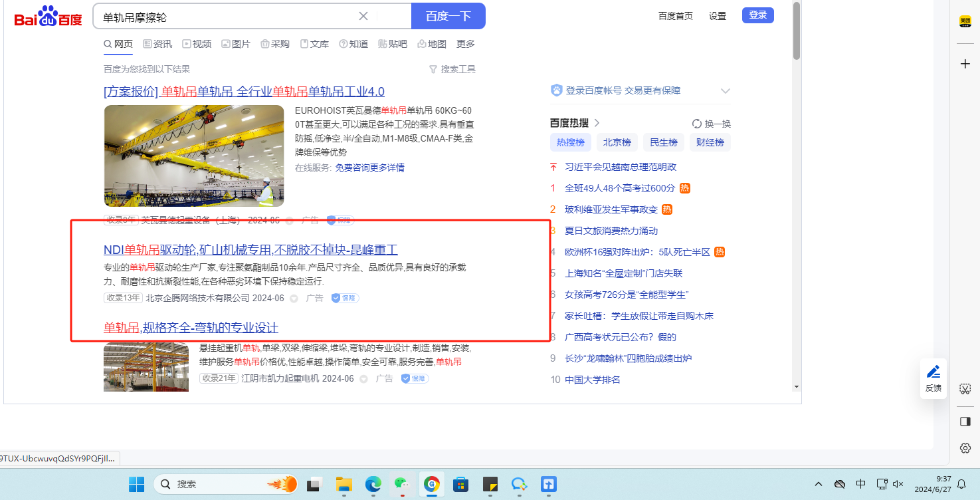
Task: Launch Microsoft Edge from taskbar
Action: 373,484
